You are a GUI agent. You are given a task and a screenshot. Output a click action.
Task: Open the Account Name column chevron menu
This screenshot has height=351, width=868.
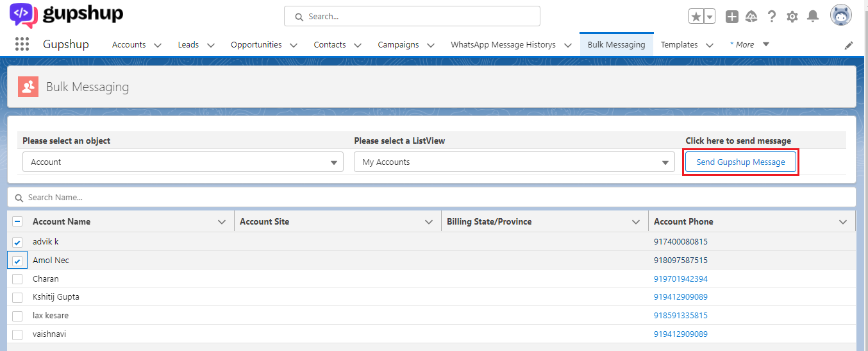(x=222, y=222)
